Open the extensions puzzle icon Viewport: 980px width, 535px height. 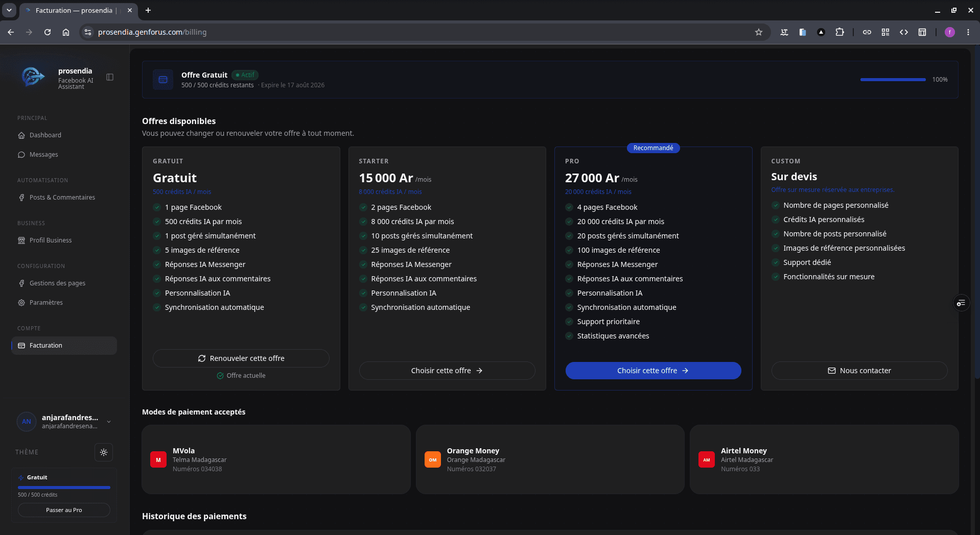839,32
